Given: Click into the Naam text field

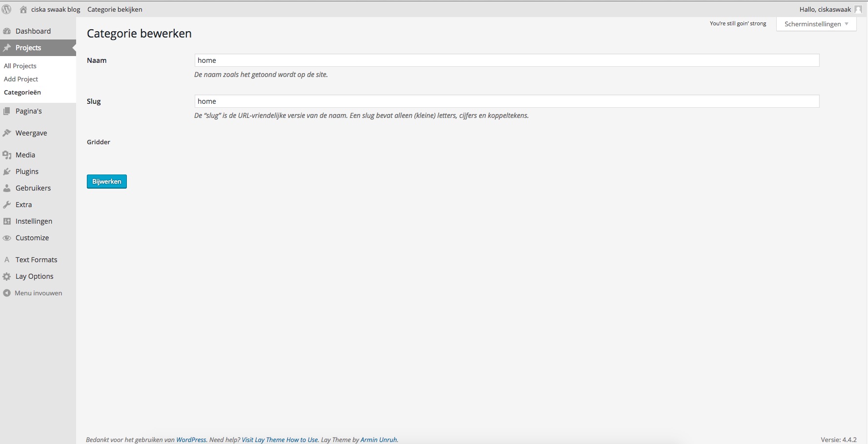Looking at the screenshot, I should click(506, 60).
